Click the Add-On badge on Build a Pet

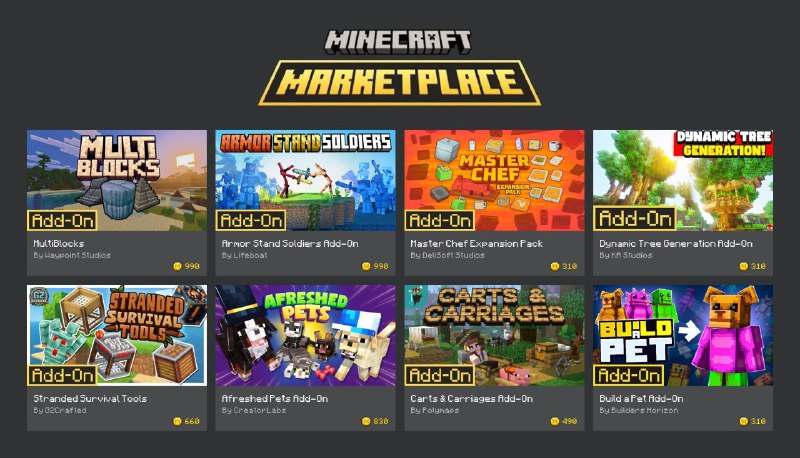pyautogui.click(x=629, y=375)
